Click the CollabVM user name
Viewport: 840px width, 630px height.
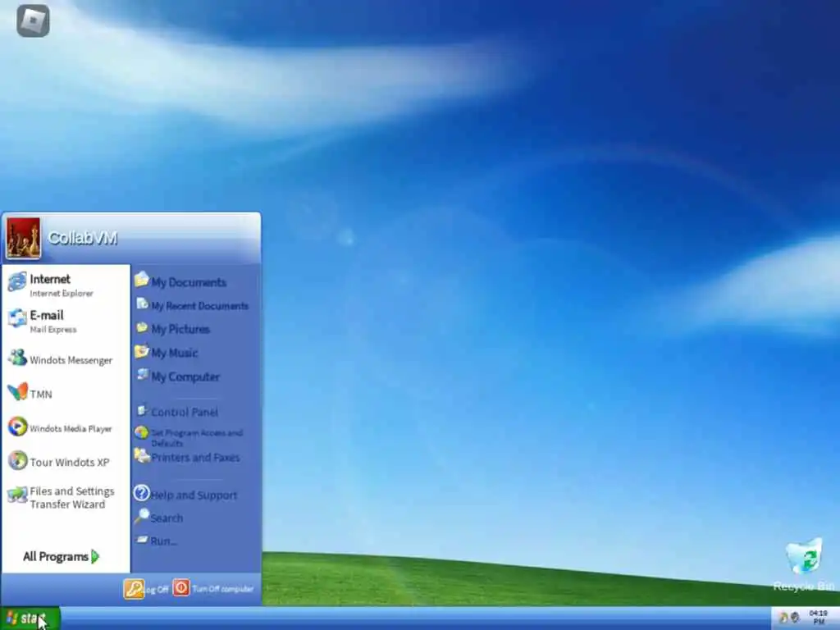83,238
